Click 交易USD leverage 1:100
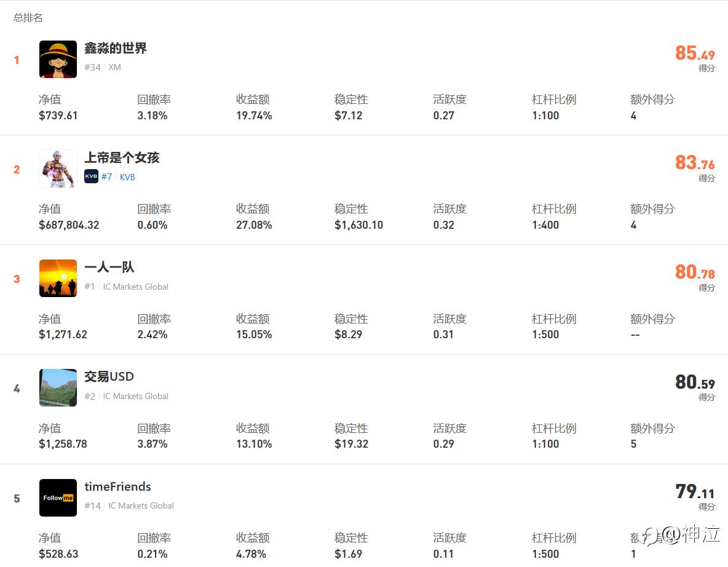The width and height of the screenshot is (728, 567). (x=545, y=444)
